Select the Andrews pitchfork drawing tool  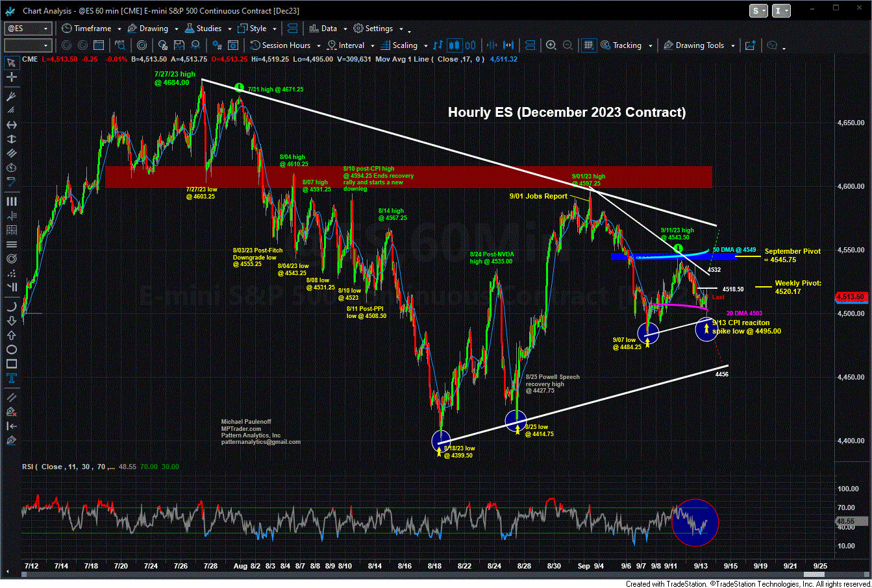pyautogui.click(x=12, y=96)
